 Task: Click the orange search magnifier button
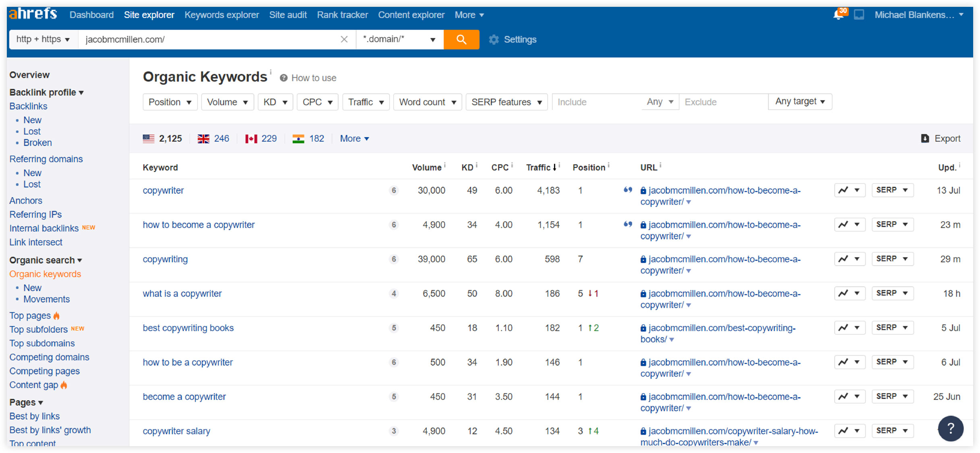tap(461, 39)
